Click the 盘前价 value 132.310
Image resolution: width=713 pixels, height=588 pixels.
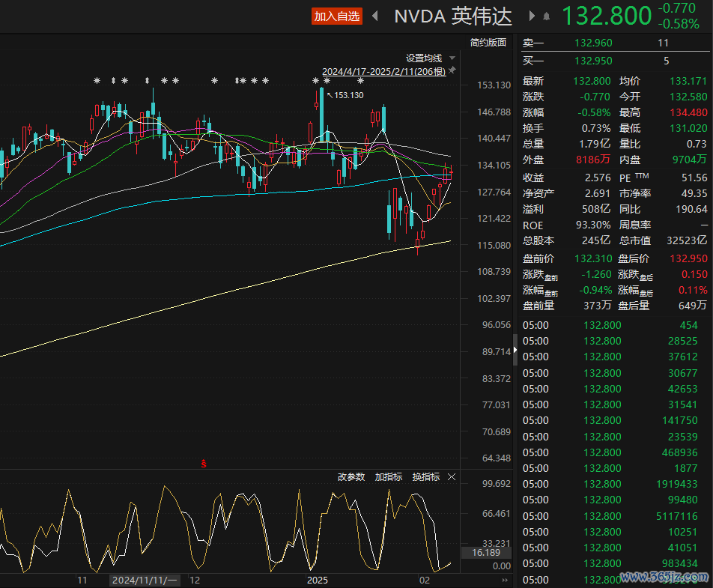(593, 258)
